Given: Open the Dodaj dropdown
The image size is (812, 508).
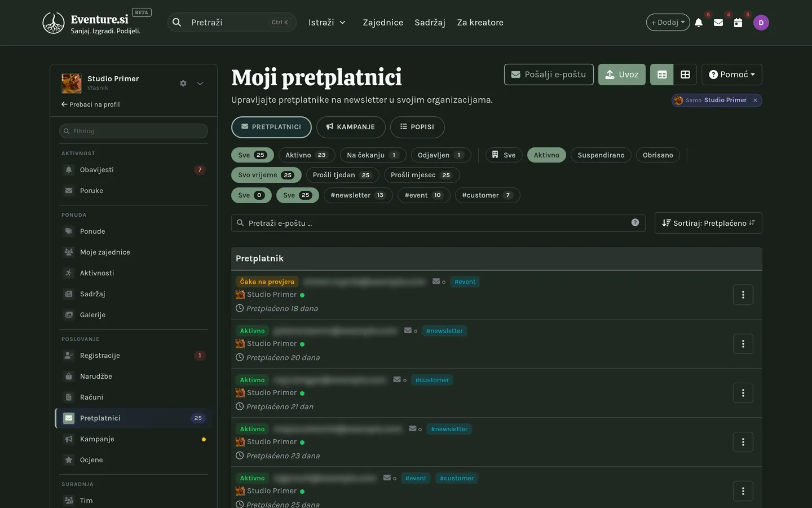Looking at the screenshot, I should click(668, 23).
